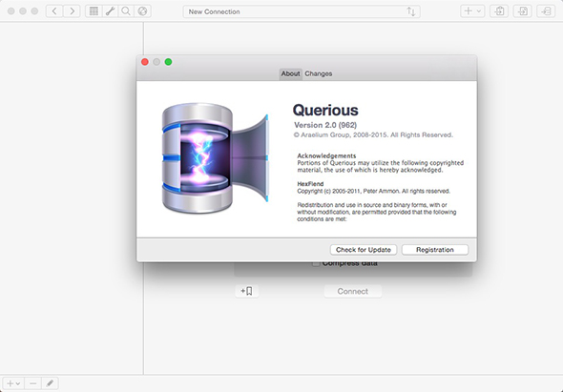Click the middle export icon in top-right toolbar
The height and width of the screenshot is (392, 563).
point(522,11)
